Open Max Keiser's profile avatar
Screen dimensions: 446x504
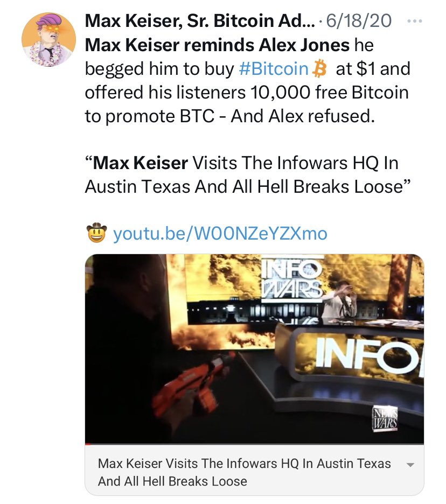(49, 39)
